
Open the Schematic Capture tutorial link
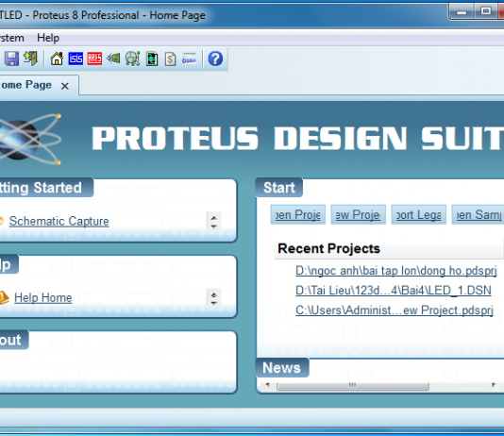click(x=59, y=221)
